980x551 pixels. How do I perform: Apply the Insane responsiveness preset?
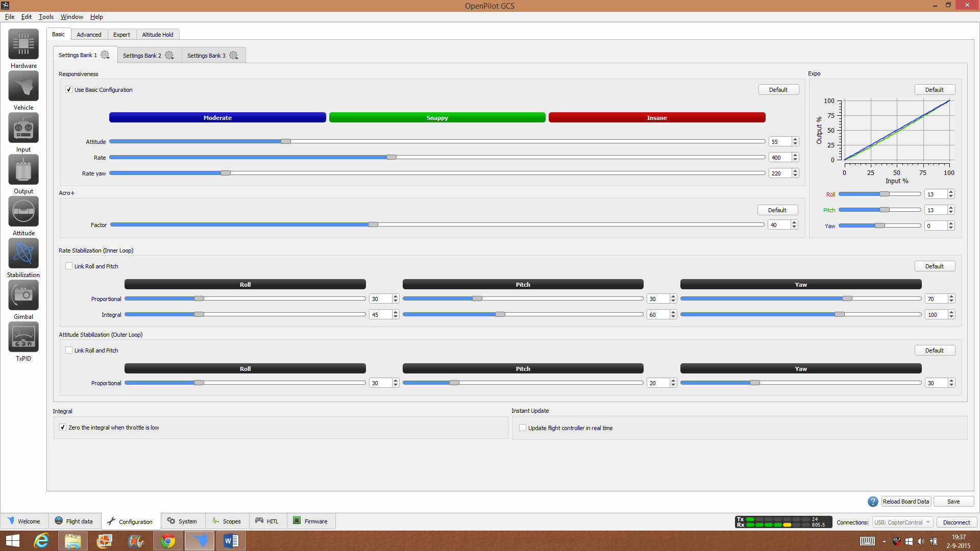click(x=657, y=117)
